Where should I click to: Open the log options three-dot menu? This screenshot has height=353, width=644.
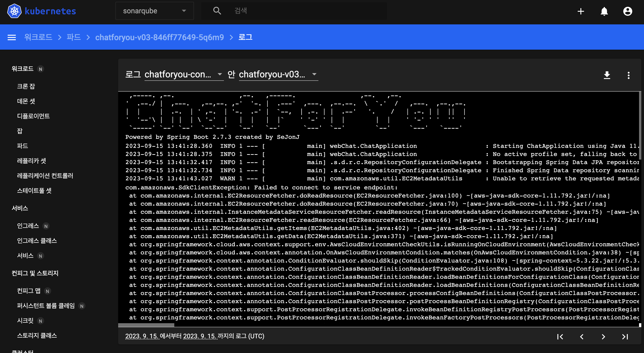pyautogui.click(x=628, y=75)
